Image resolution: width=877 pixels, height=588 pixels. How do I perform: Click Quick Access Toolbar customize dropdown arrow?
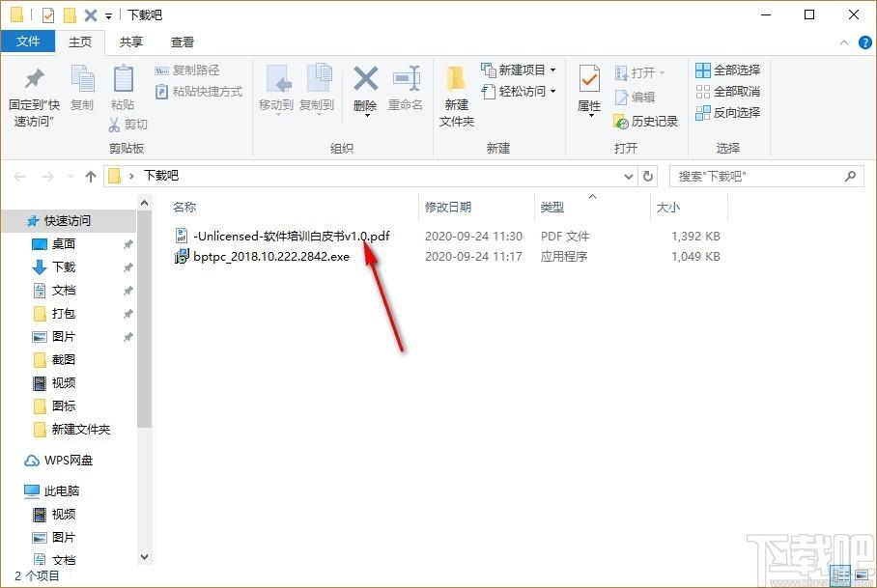(108, 15)
